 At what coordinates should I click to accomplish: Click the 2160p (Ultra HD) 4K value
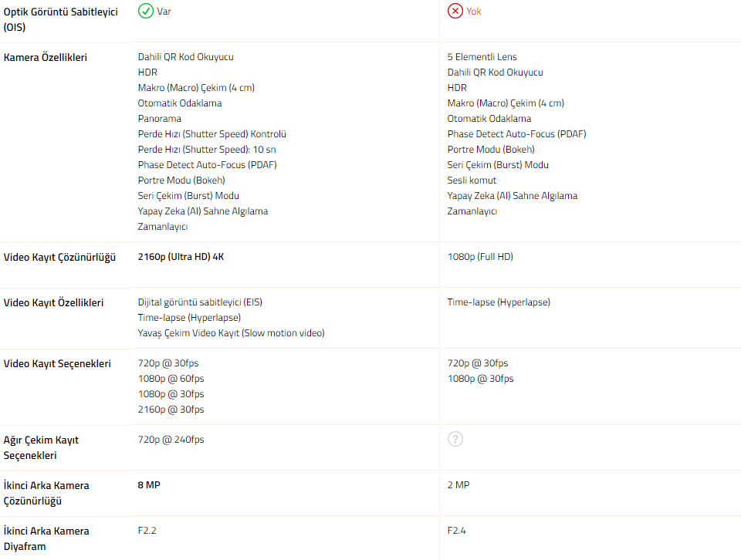[181, 257]
